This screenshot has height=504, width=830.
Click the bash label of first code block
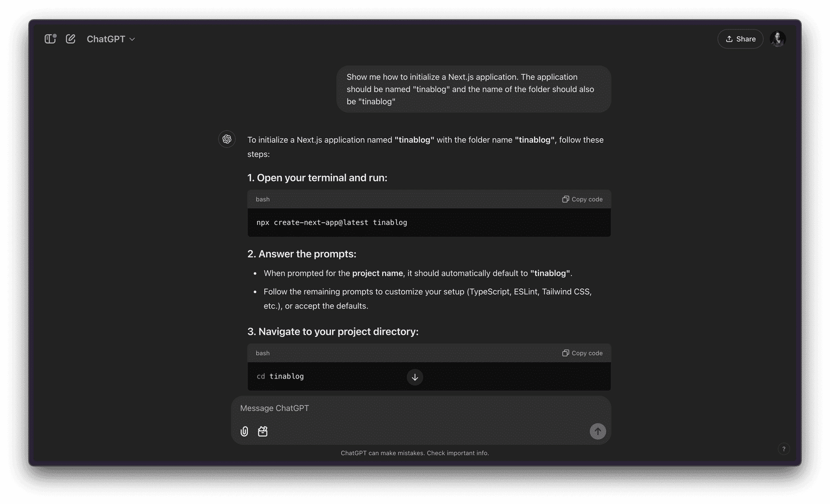[x=263, y=199]
